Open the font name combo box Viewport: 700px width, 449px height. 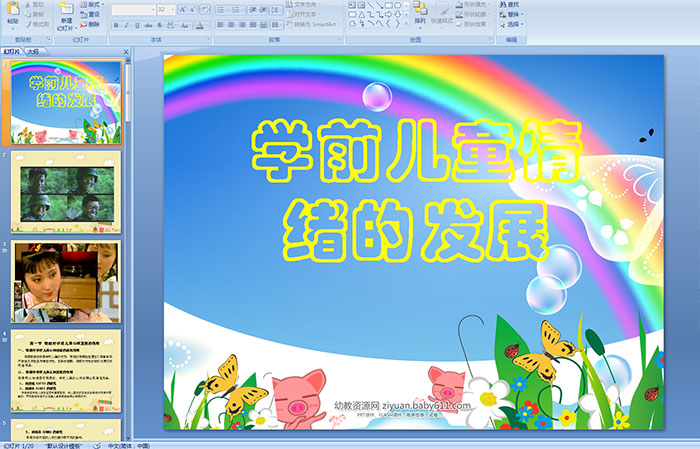pyautogui.click(x=133, y=10)
